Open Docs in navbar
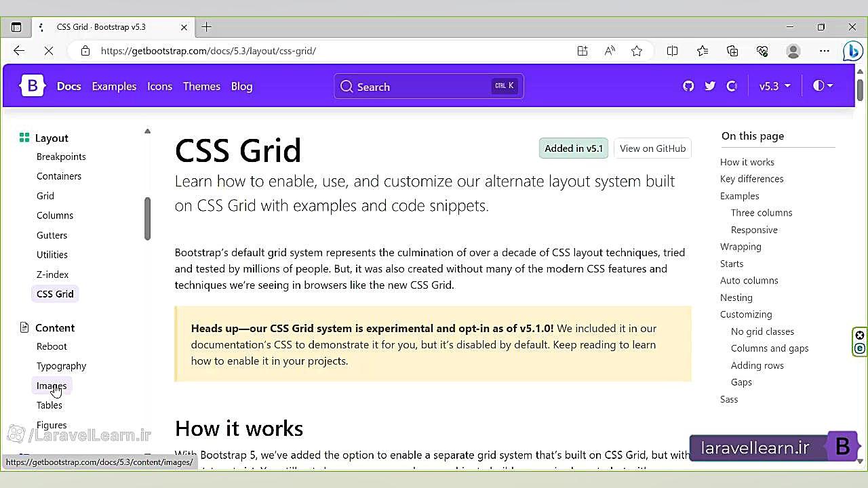This screenshot has width=868, height=488. coord(68,86)
